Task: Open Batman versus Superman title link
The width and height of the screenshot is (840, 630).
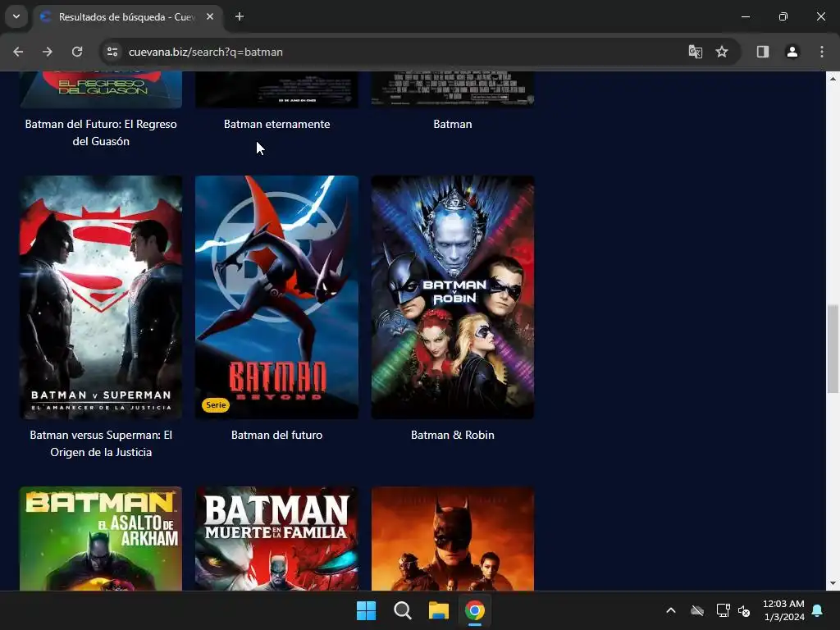Action: point(101,444)
